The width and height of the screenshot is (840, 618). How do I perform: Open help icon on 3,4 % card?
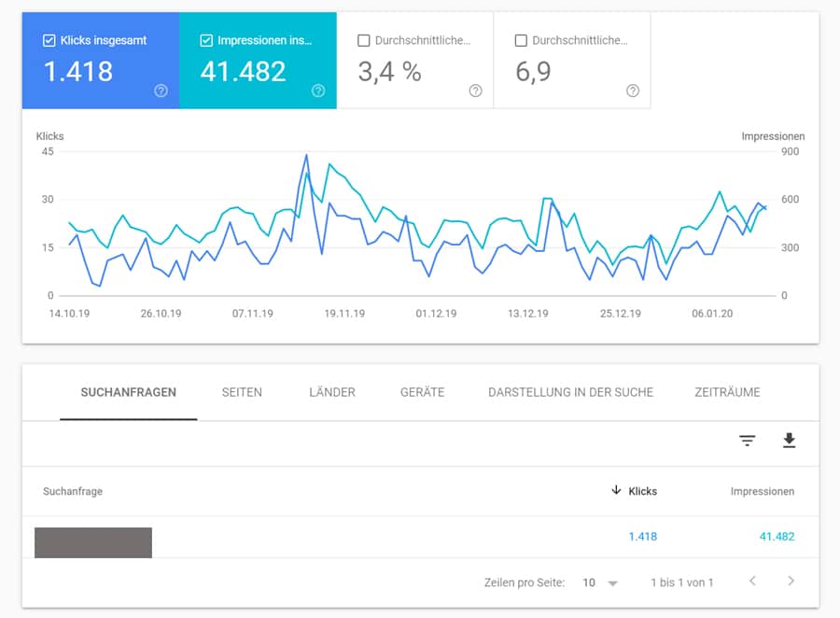click(475, 91)
